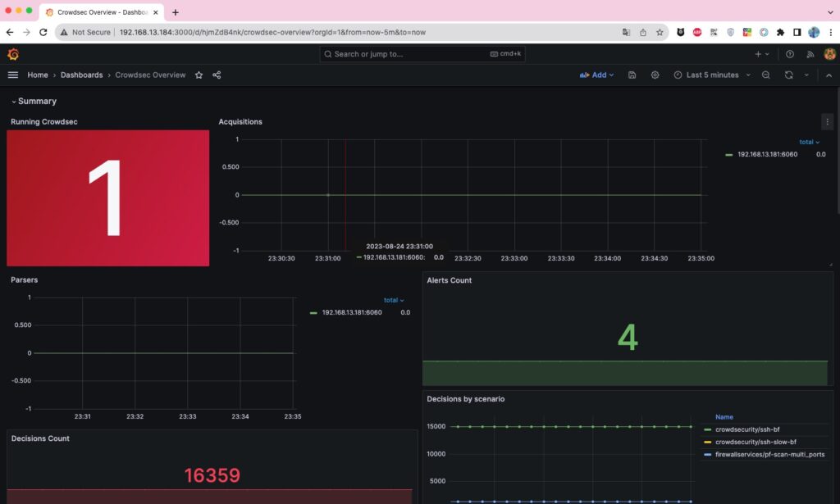840x504 pixels.
Task: Open the Acquisitions panel three-dot menu
Action: pos(827,122)
